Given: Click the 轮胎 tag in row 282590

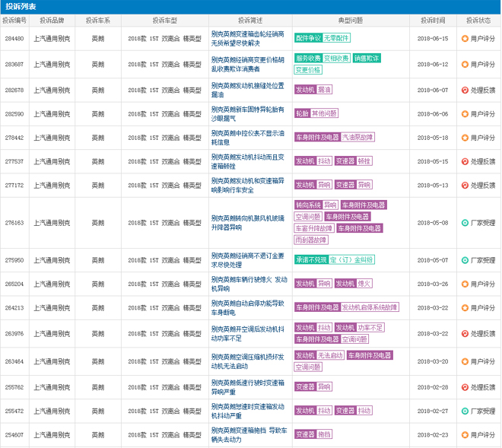Looking at the screenshot, I should (x=302, y=113).
